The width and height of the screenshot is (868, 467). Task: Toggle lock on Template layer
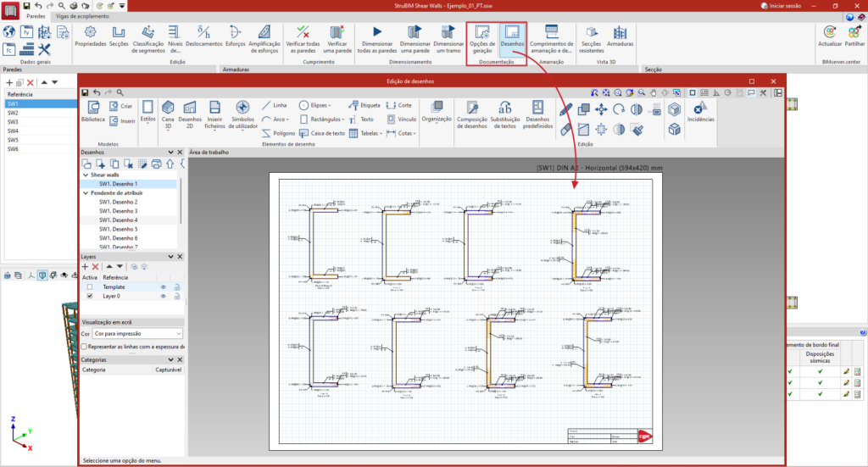coord(177,287)
